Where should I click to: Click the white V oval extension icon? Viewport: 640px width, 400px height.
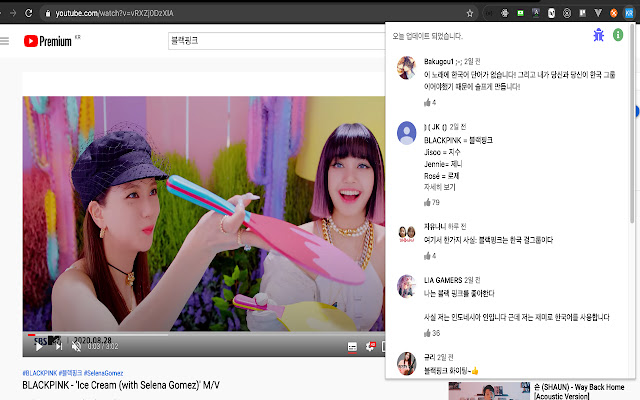pos(551,13)
